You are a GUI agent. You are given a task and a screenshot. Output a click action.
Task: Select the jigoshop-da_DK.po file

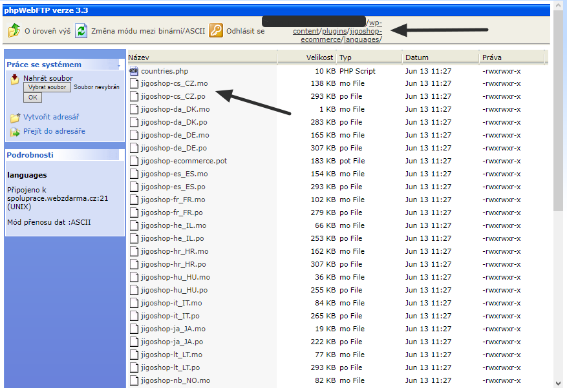coord(174,122)
